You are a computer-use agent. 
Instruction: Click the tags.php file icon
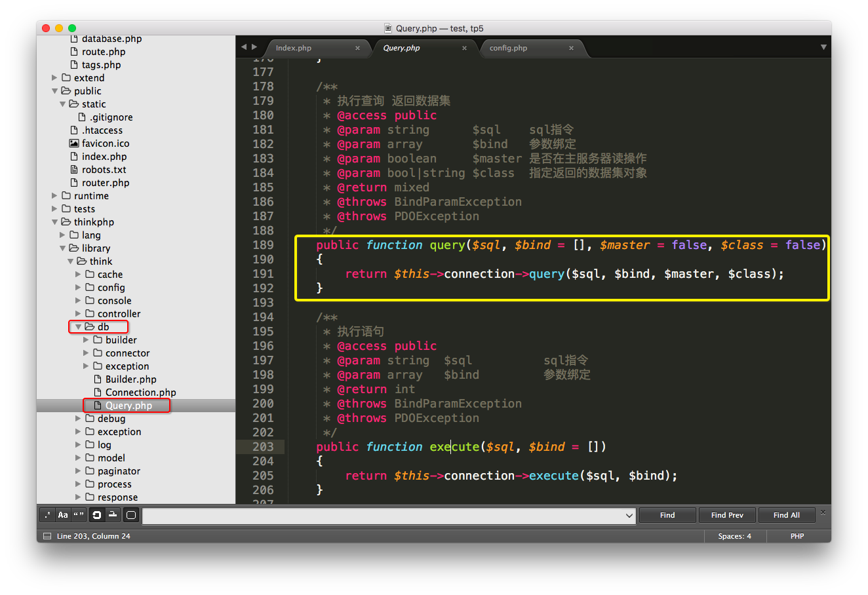(x=74, y=64)
